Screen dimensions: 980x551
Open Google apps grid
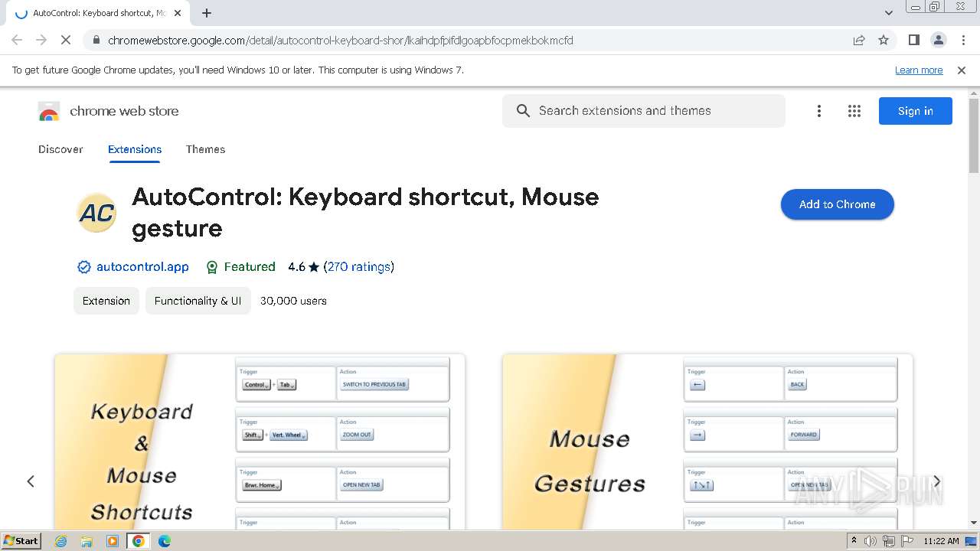point(854,111)
